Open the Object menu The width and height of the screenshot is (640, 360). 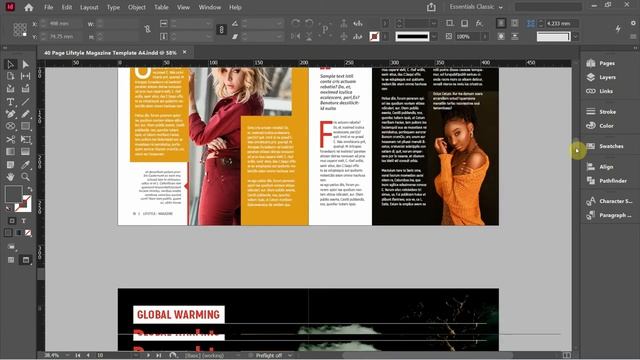coord(137,7)
